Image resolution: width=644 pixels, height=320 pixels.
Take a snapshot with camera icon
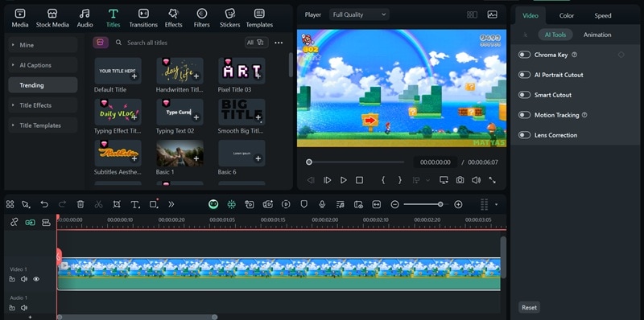[460, 180]
